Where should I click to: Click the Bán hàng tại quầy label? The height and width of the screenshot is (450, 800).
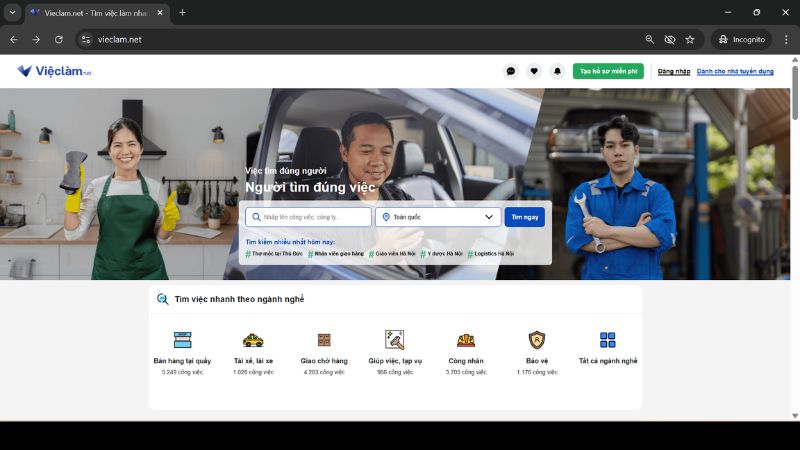182,361
